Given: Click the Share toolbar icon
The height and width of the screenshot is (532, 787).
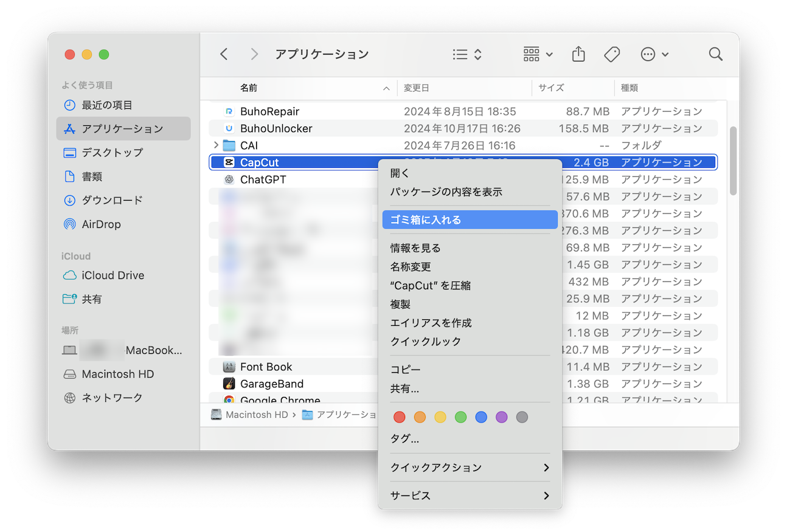Looking at the screenshot, I should coord(578,54).
